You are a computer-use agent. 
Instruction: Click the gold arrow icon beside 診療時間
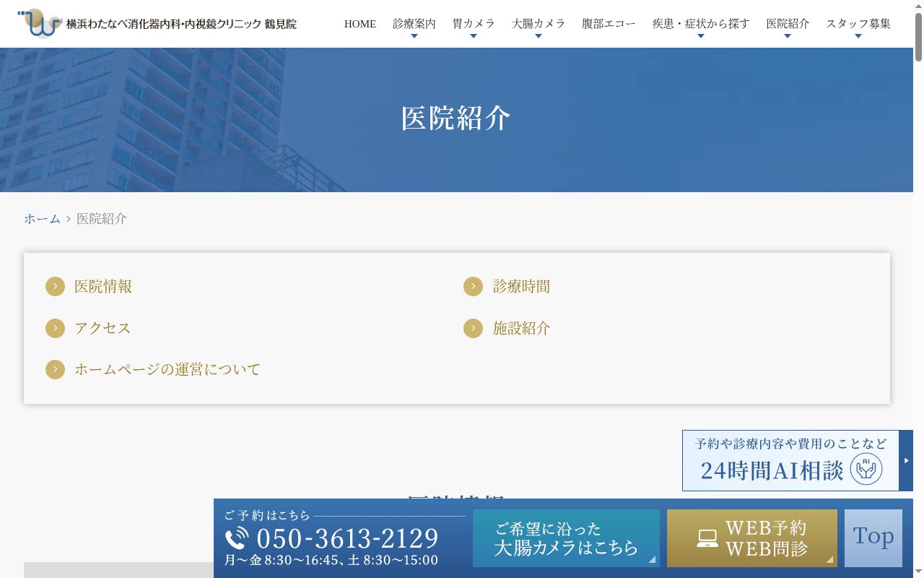473,287
